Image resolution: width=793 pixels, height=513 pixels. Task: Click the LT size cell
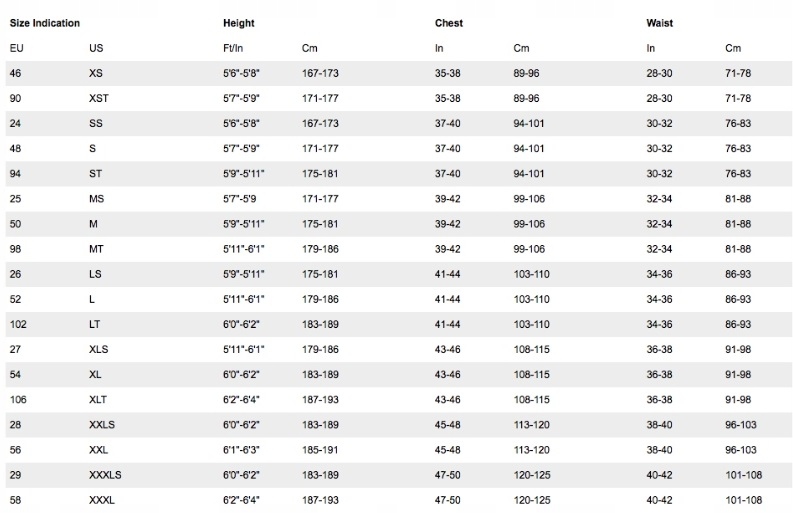pos(95,324)
